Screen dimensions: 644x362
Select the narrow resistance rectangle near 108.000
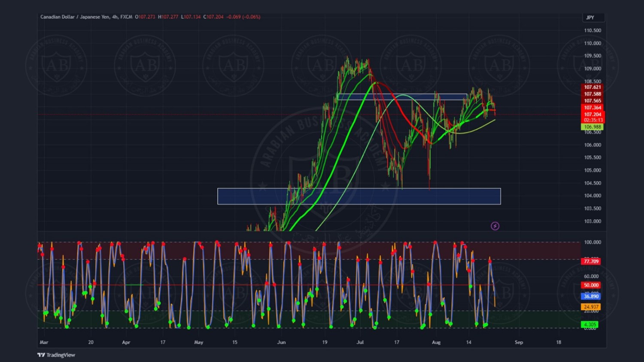click(x=402, y=97)
